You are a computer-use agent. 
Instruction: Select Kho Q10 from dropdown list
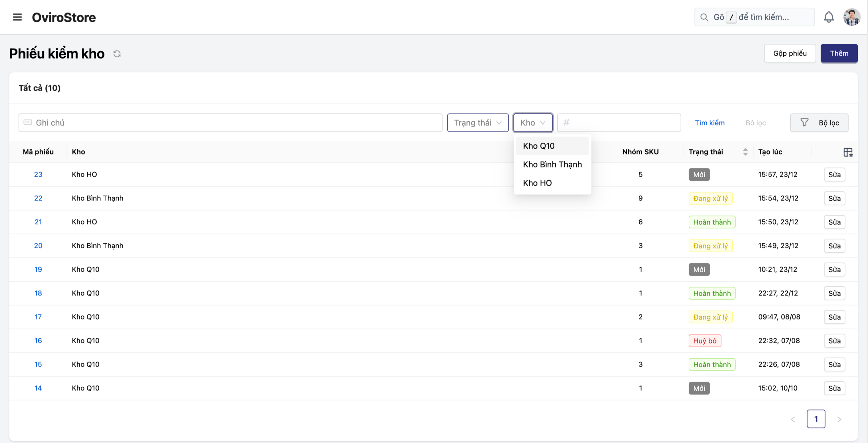[x=539, y=146]
